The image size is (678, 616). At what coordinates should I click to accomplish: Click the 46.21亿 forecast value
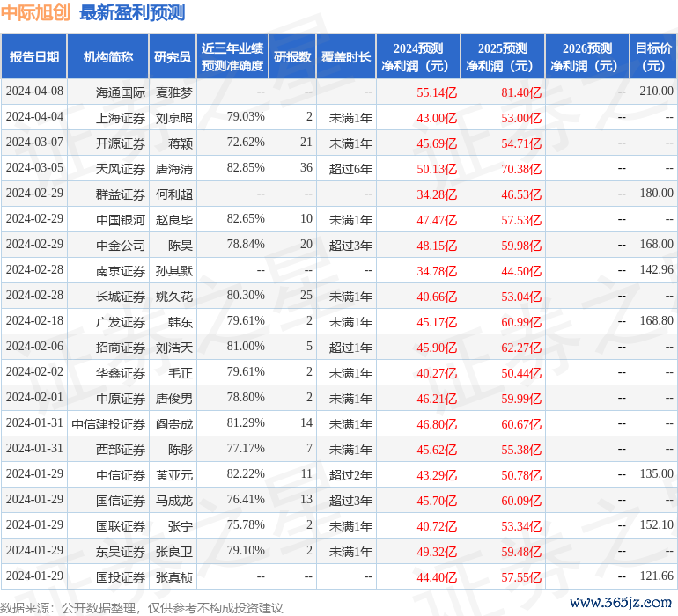tap(437, 398)
